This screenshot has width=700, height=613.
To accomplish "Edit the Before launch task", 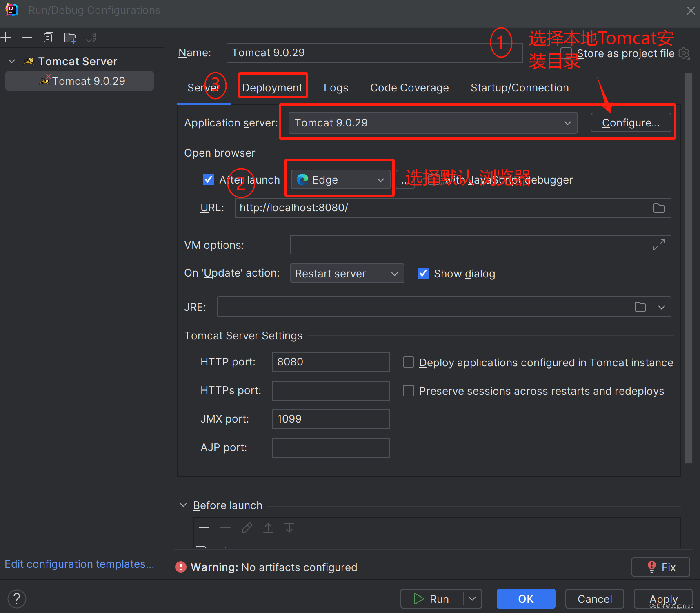I will pos(247,528).
